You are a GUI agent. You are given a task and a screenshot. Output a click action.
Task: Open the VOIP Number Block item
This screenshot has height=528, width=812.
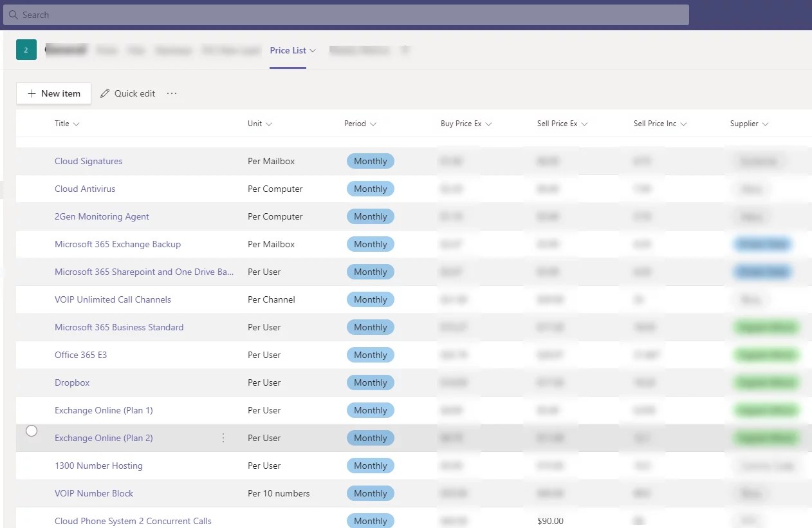tap(94, 493)
